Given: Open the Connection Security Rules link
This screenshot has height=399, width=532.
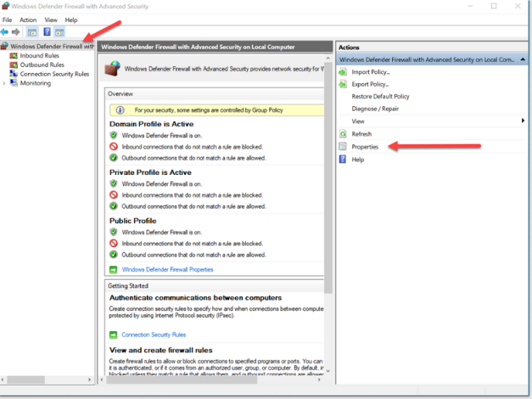Looking at the screenshot, I should (x=154, y=334).
